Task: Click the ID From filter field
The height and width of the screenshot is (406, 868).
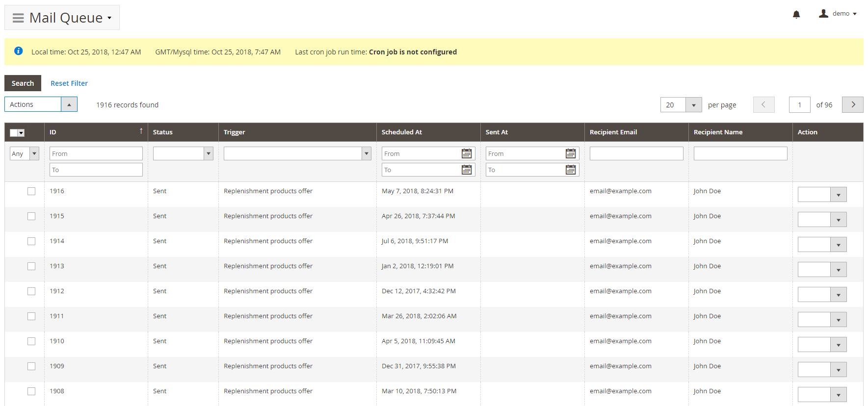Action: point(96,153)
